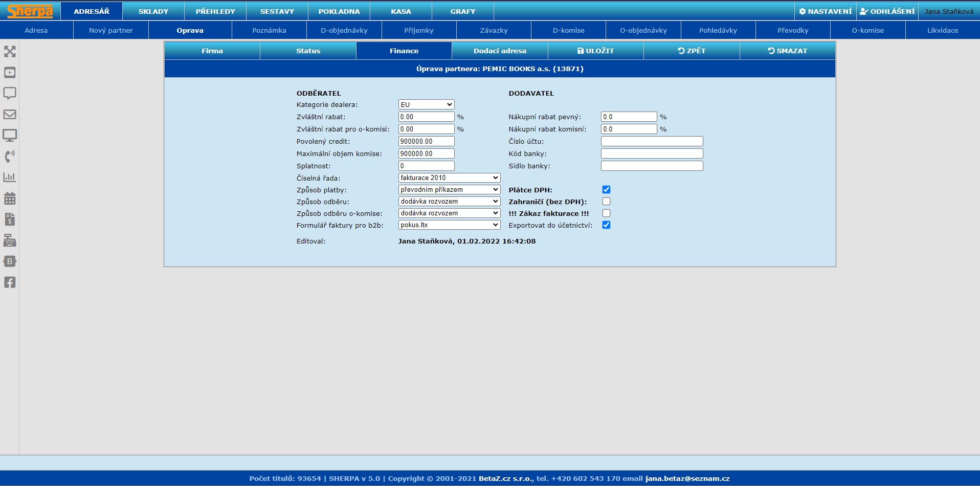This screenshot has height=486, width=980.
Task: Click the SMAZAT delete button
Action: (x=787, y=51)
